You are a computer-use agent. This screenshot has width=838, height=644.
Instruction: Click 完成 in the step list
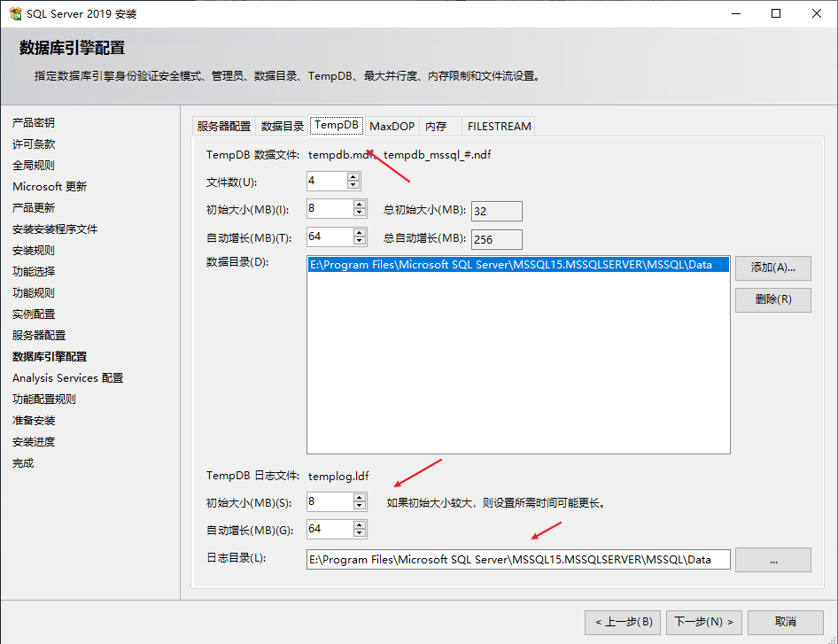point(23,463)
